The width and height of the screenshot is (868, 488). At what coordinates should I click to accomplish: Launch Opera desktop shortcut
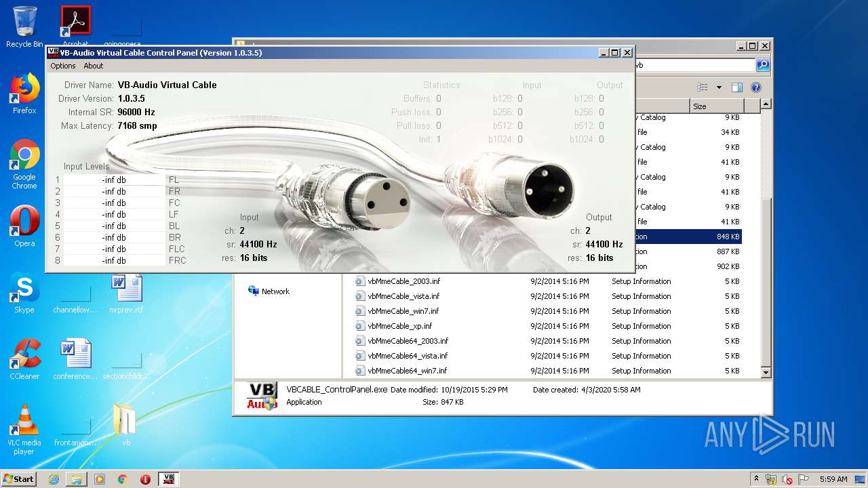[24, 227]
